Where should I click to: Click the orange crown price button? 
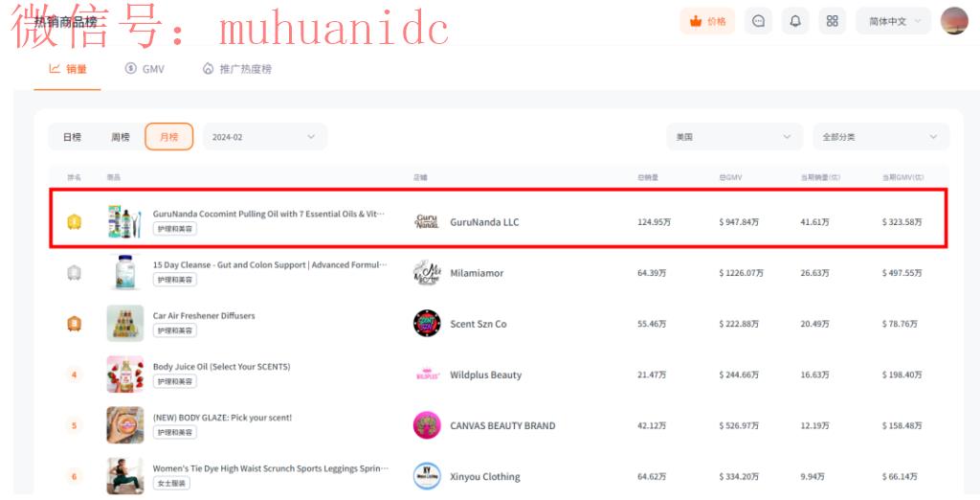(707, 21)
